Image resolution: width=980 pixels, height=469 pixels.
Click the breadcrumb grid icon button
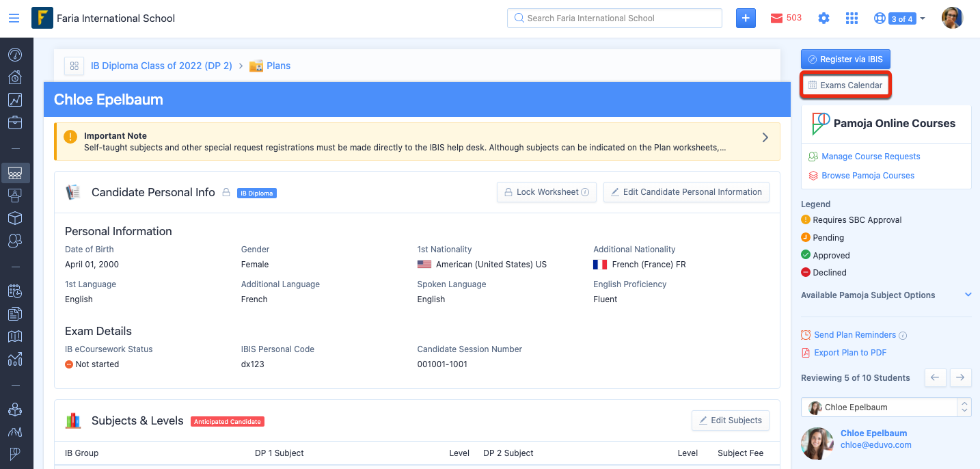point(74,66)
